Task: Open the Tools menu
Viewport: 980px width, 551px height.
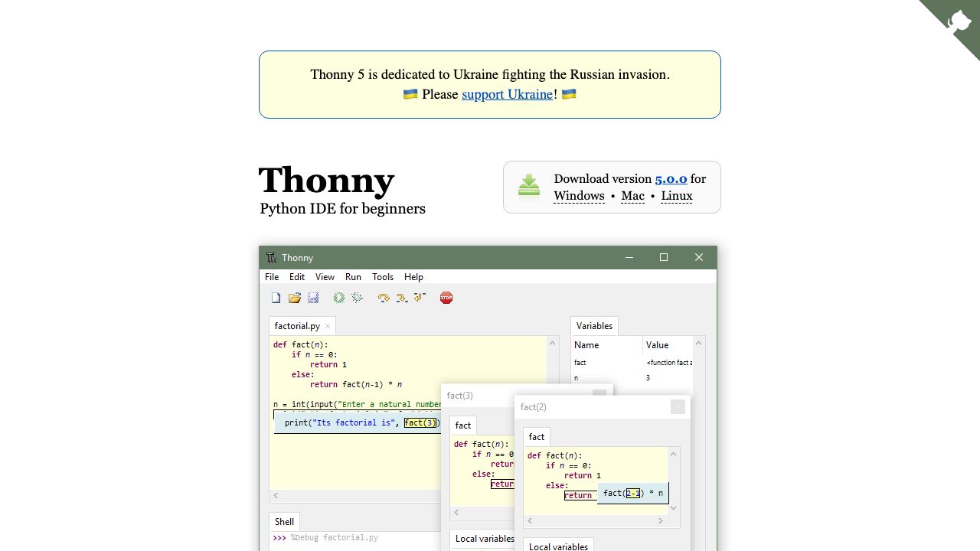Action: 383,277
